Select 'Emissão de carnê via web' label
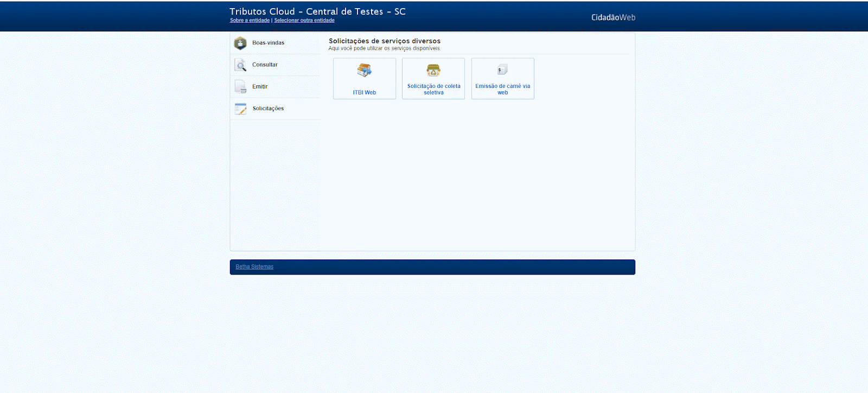 502,90
